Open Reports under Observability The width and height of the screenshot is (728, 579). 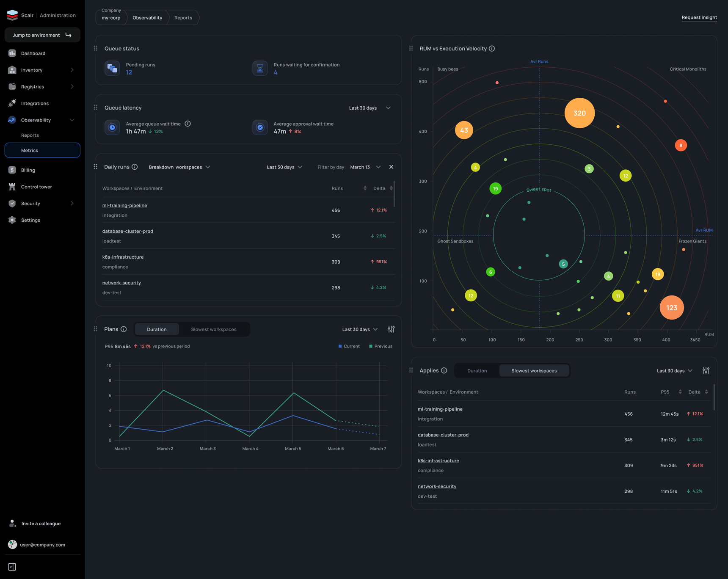(x=30, y=135)
